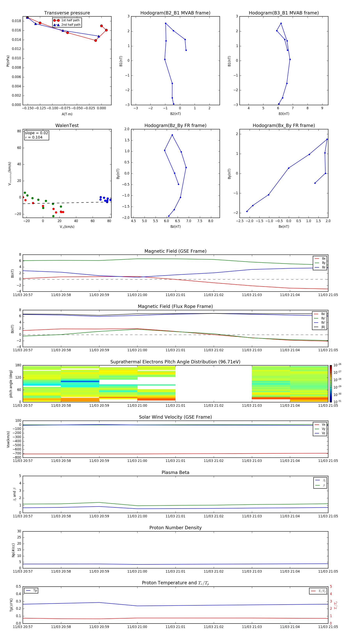Click the "VA(km/s)" axis label under WalenTest
The width and height of the screenshot is (351, 644).
point(67,227)
